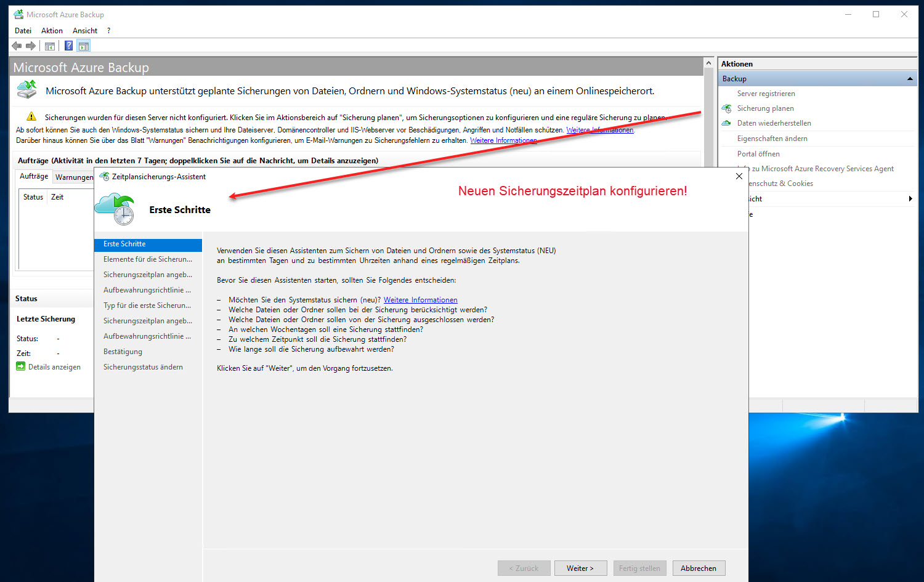Click the Weiter button in the wizard
924x582 pixels.
(x=580, y=568)
